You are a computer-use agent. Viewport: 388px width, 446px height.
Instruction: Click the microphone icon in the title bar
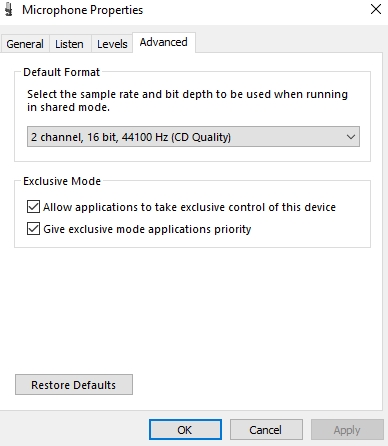tap(9, 10)
